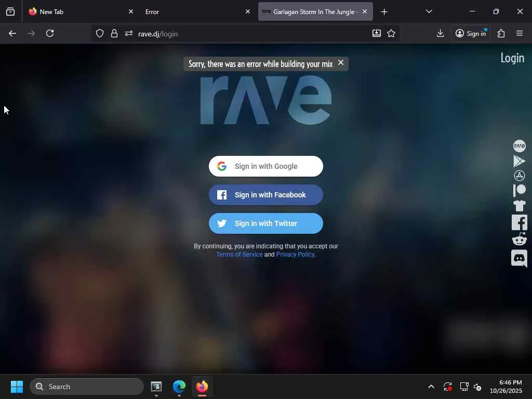Click the large rave logo
The height and width of the screenshot is (399, 532).
click(x=265, y=100)
